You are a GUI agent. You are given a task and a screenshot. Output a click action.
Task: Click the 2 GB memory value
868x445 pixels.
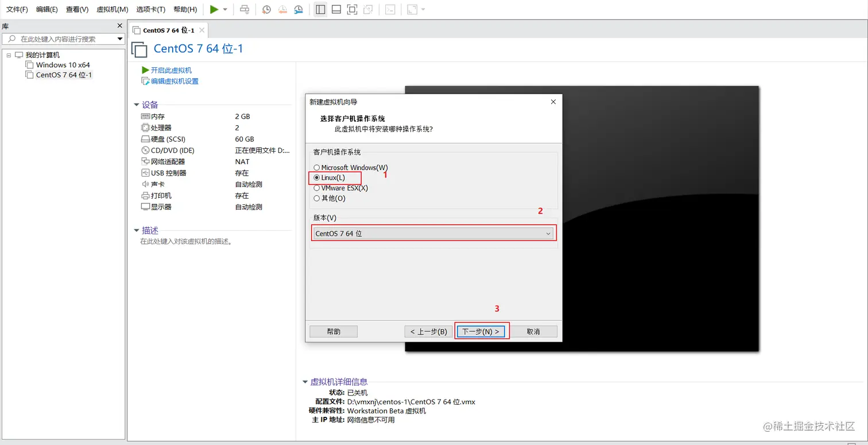(x=242, y=116)
